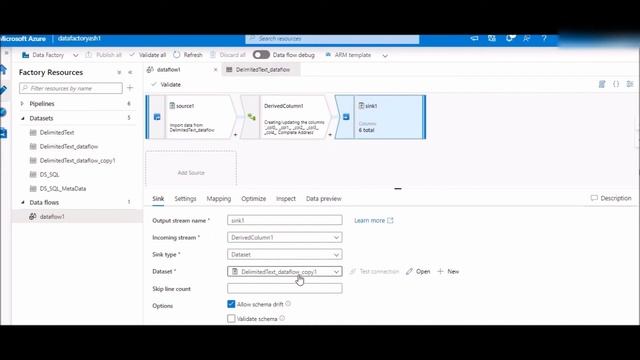Click the Validate button above canvas
The width and height of the screenshot is (640, 360).
(166, 84)
